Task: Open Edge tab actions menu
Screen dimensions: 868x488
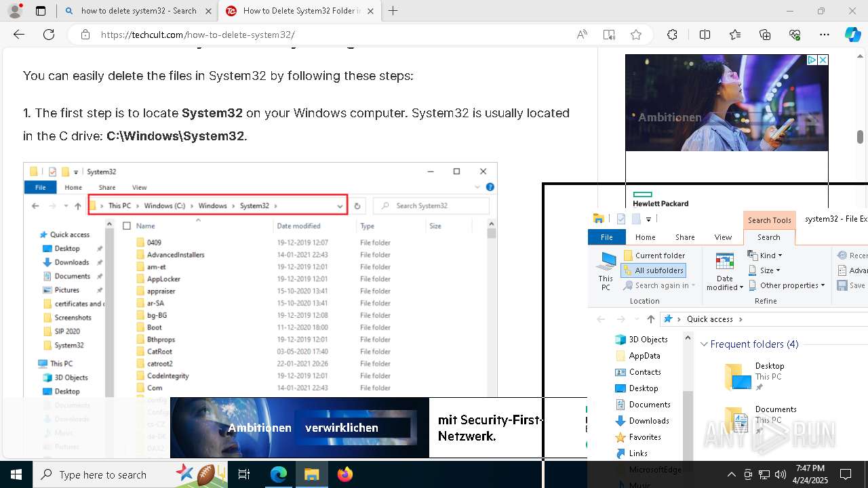Action: point(41,11)
